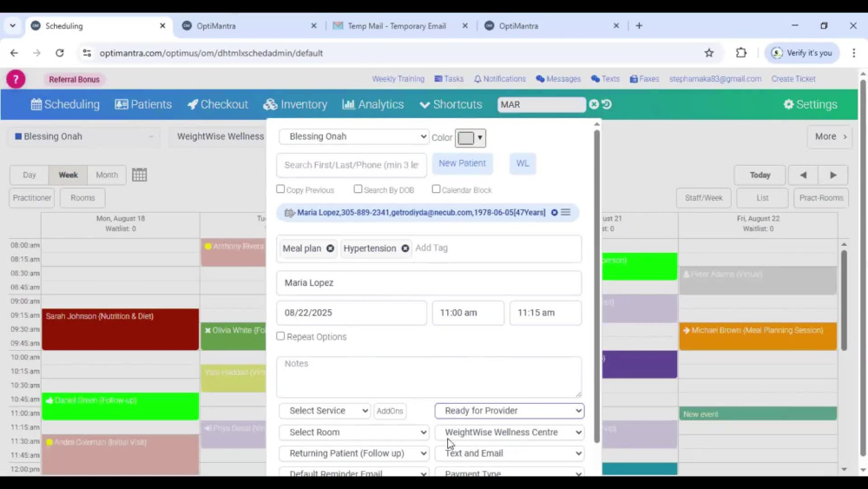The height and width of the screenshot is (489, 868).
Task: Click the calendar grid vertical scrollbar
Action: pos(844,301)
